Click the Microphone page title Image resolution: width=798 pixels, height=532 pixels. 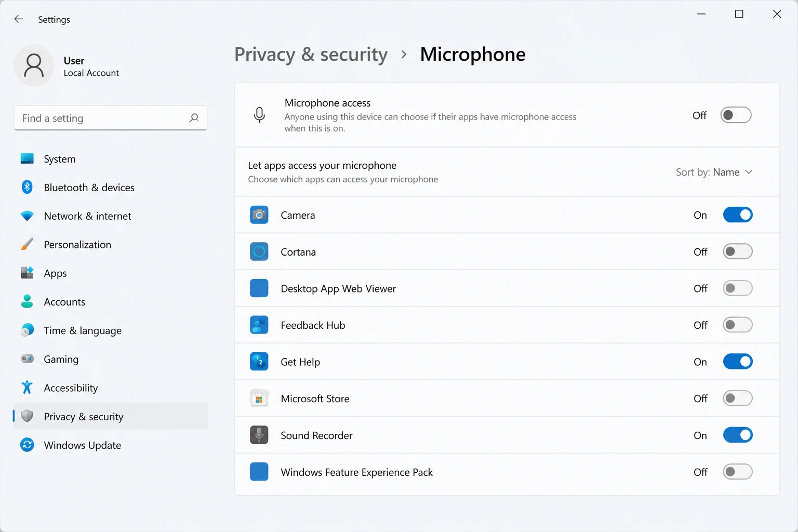pos(473,55)
